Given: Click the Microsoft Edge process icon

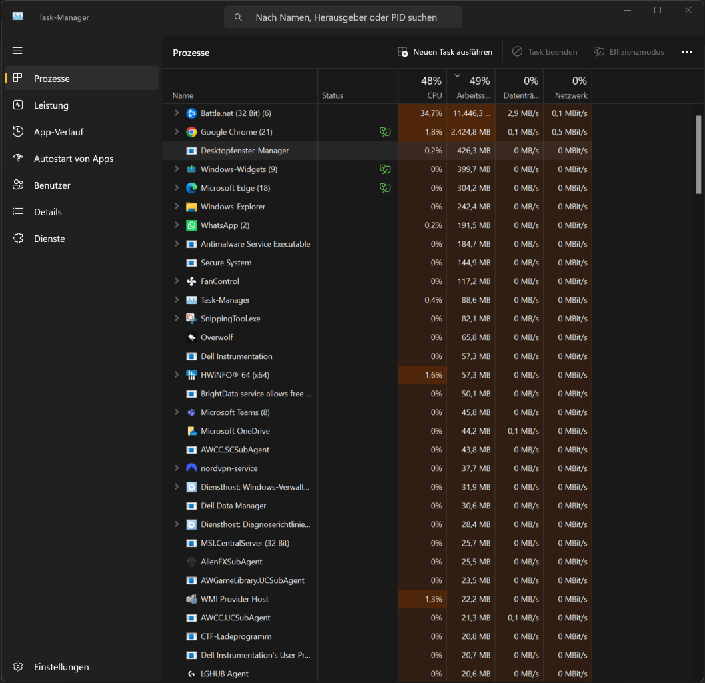Looking at the screenshot, I should tap(192, 188).
